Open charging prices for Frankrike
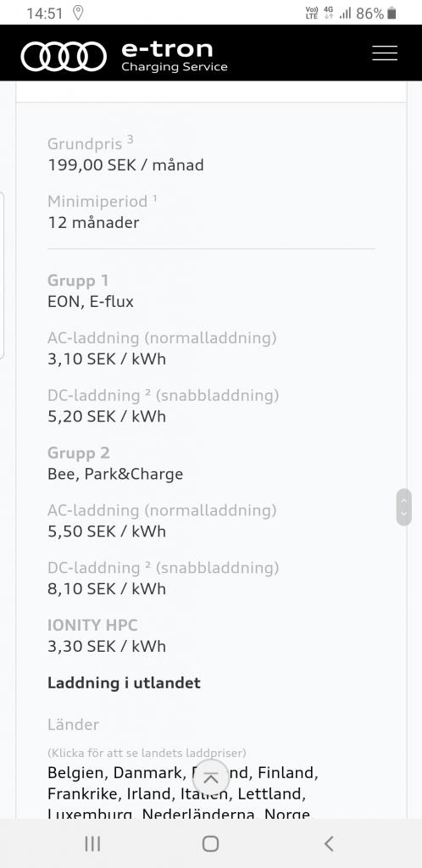The width and height of the screenshot is (422, 868). pos(82,793)
